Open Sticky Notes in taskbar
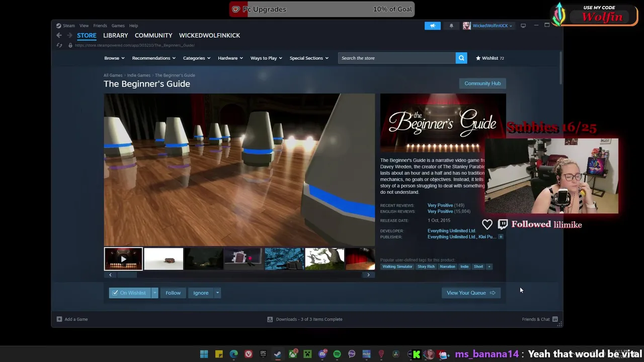 tap(219, 354)
